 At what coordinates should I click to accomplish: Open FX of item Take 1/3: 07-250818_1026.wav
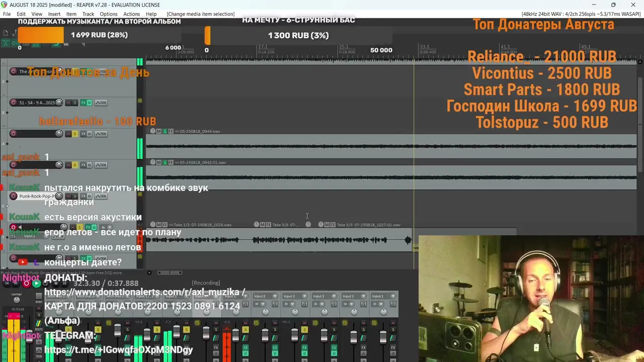click(165, 225)
